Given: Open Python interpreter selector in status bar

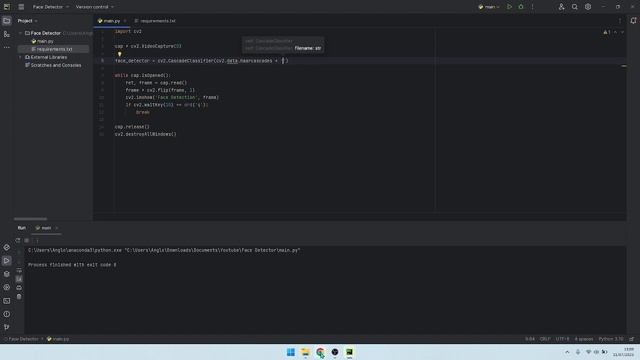Looking at the screenshot, I should [611, 339].
